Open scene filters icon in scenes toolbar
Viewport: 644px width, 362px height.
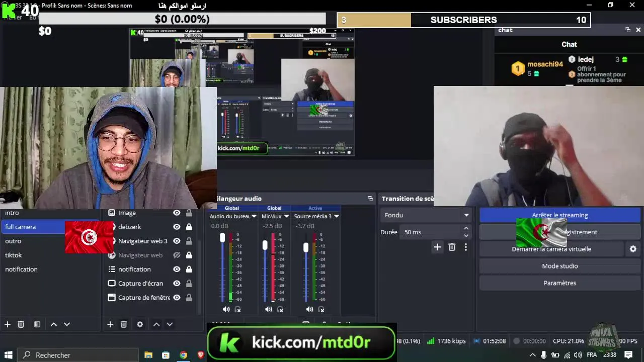click(37, 324)
